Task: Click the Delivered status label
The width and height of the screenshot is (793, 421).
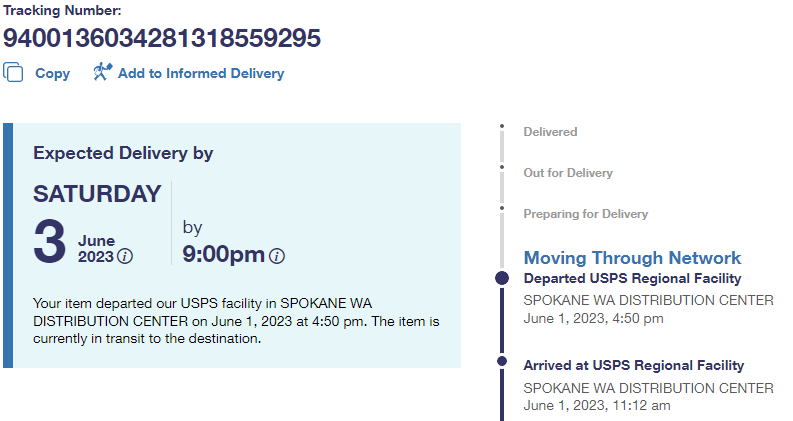Action: [x=550, y=132]
